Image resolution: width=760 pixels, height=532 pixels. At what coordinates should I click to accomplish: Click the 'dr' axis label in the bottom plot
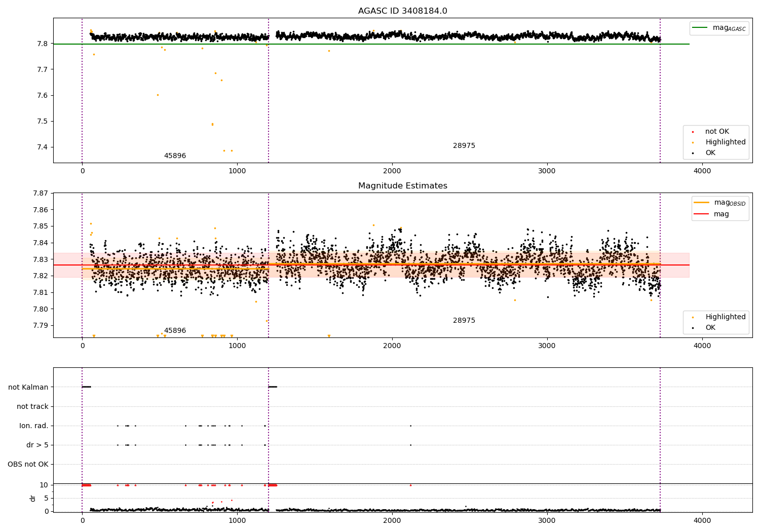coord(33,498)
